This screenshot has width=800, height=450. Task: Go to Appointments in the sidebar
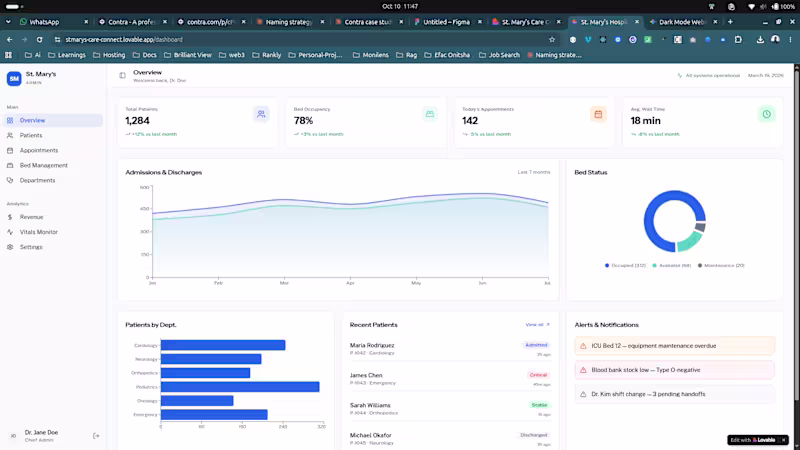click(53, 151)
